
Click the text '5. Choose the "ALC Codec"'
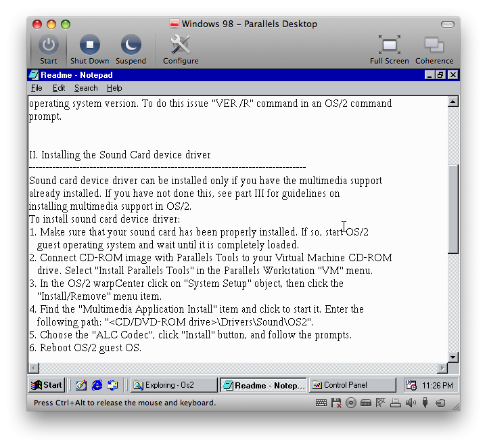(x=92, y=335)
